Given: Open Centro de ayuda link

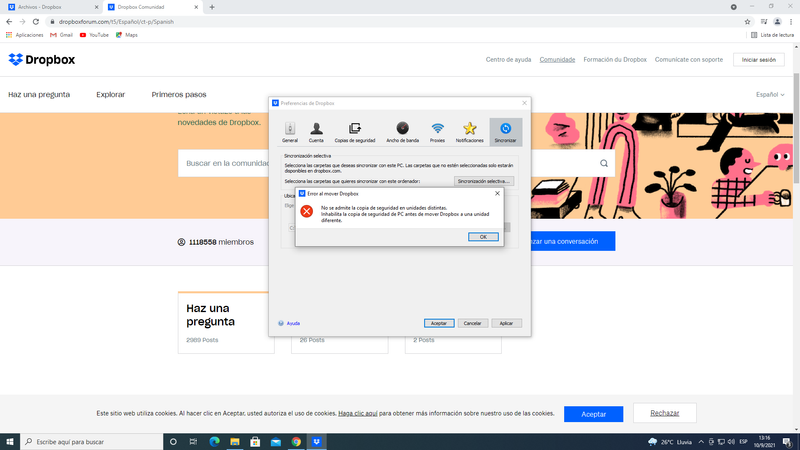Looking at the screenshot, I should click(x=508, y=60).
